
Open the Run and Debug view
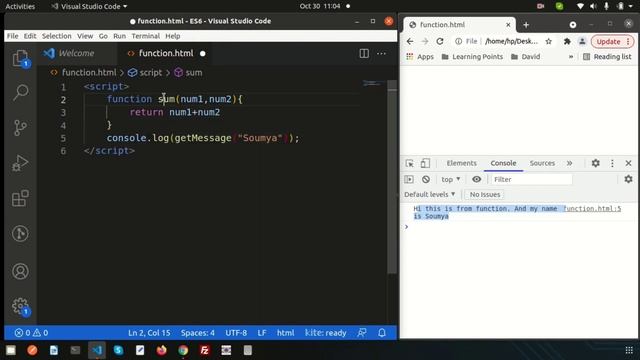pos(20,163)
